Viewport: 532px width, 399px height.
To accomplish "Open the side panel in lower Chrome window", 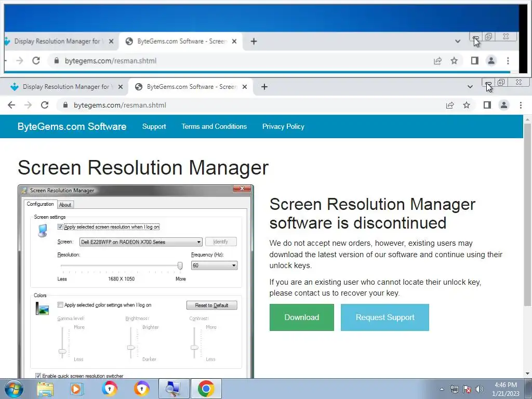I will point(487,105).
